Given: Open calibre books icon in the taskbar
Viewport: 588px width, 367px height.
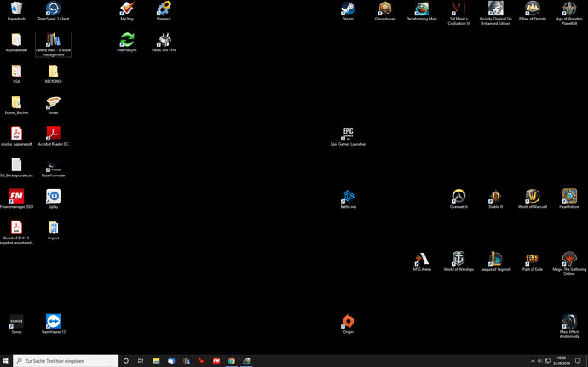Looking at the screenshot, I should point(187,361).
